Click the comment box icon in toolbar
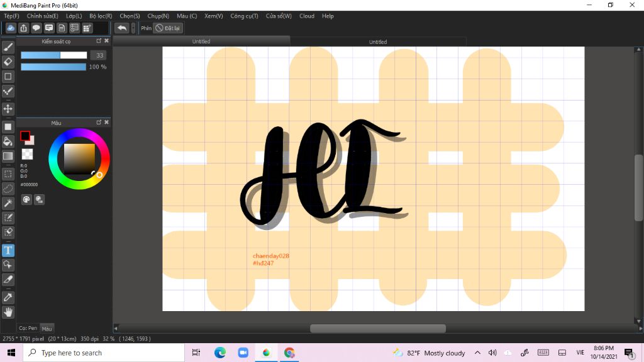 pos(49,28)
